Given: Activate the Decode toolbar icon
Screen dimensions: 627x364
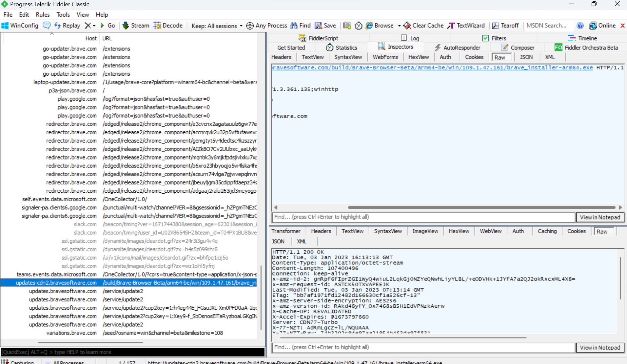Looking at the screenshot, I should point(168,25).
